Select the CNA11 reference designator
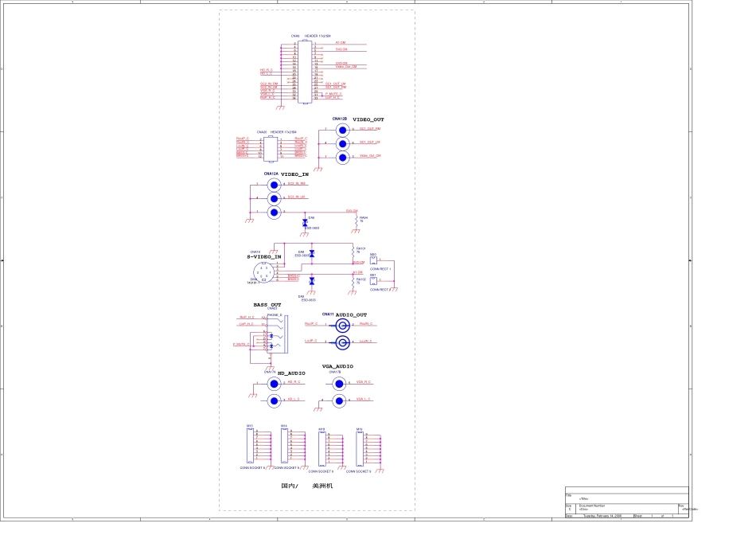Image resolution: width=756 pixels, height=535 pixels. pyautogui.click(x=328, y=314)
